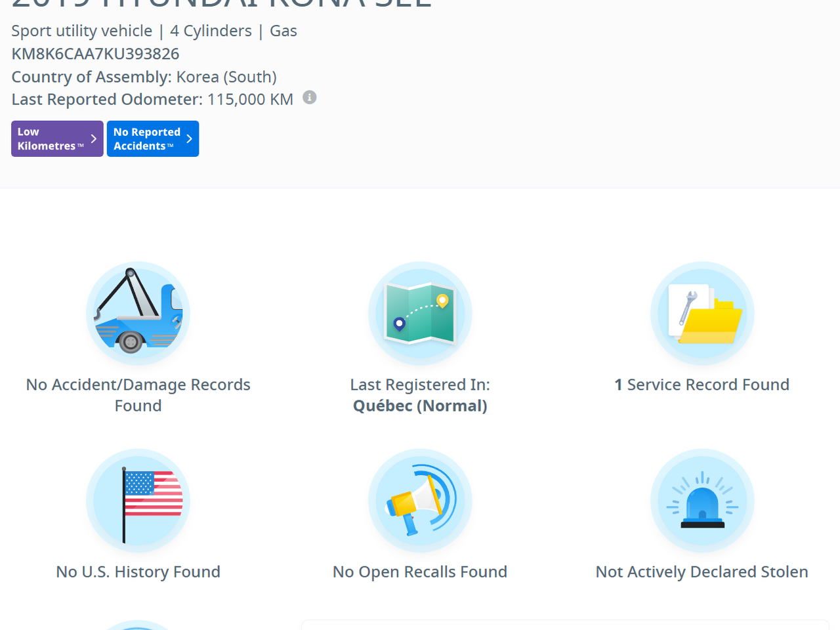Open the No Reported Accidents badge
This screenshot has height=630, width=840.
point(153,138)
